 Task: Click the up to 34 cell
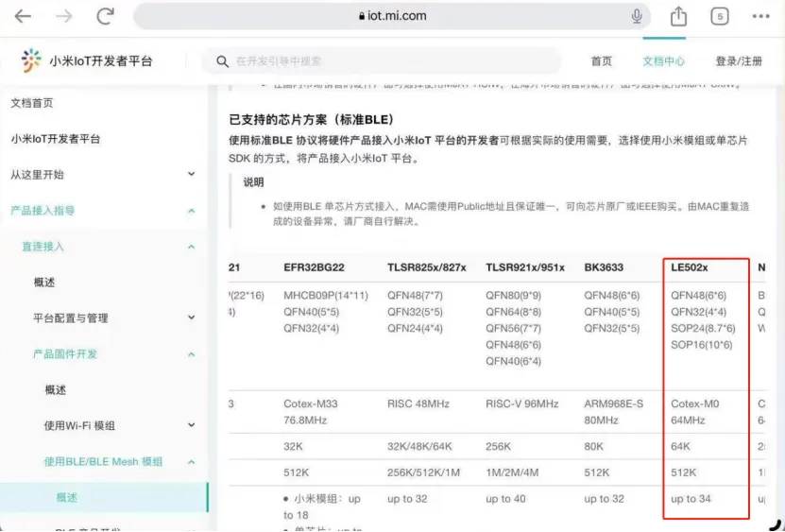(x=691, y=499)
